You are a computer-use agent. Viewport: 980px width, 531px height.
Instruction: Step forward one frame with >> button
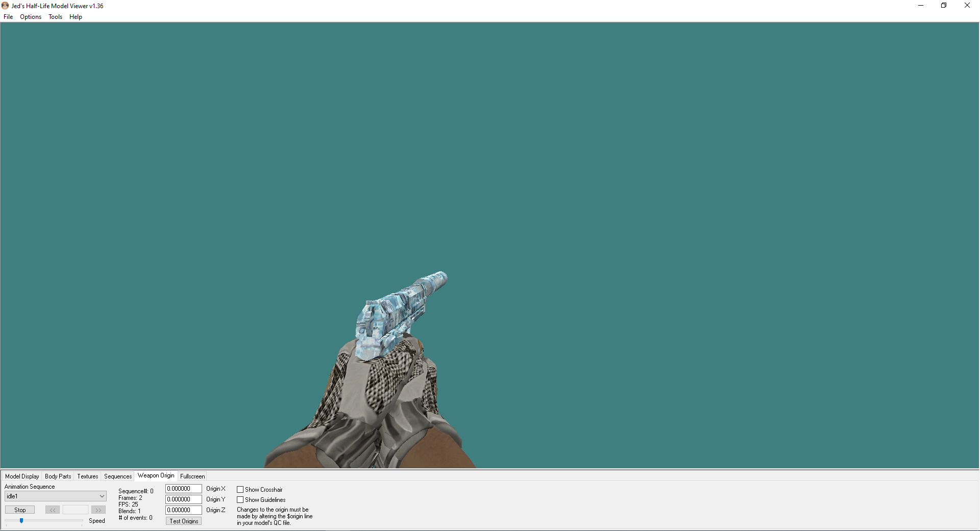99,510
